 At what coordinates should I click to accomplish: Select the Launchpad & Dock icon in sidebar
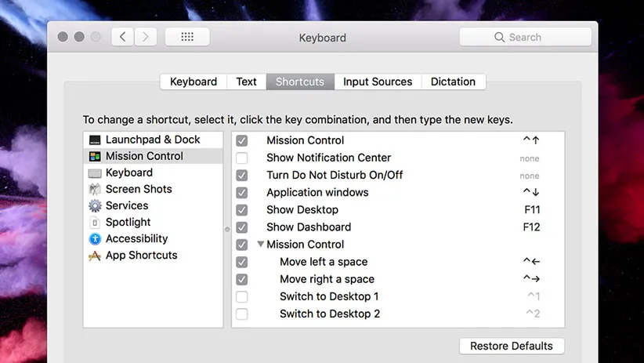click(x=95, y=140)
